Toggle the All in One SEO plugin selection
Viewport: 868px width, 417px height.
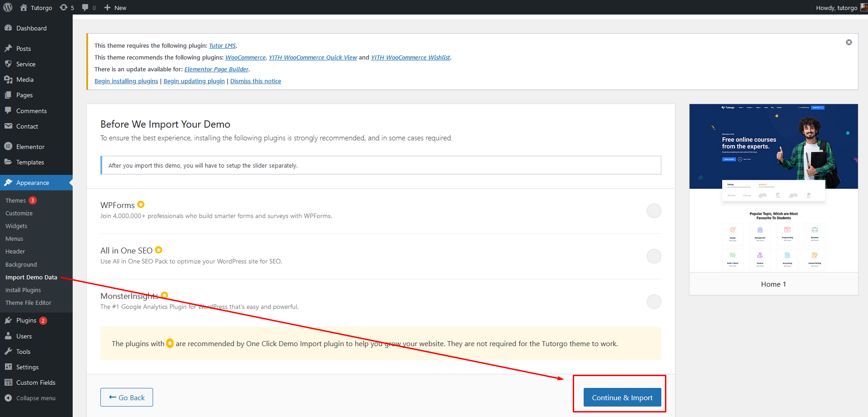coord(654,256)
